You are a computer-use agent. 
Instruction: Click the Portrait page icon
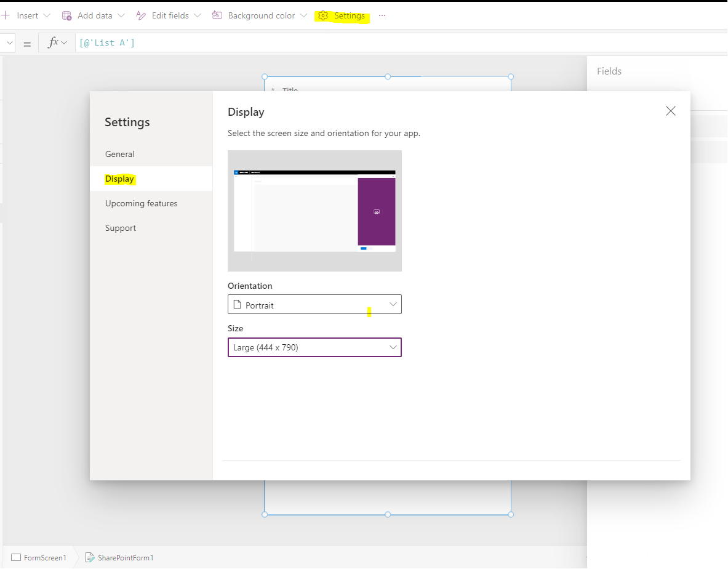[238, 305]
